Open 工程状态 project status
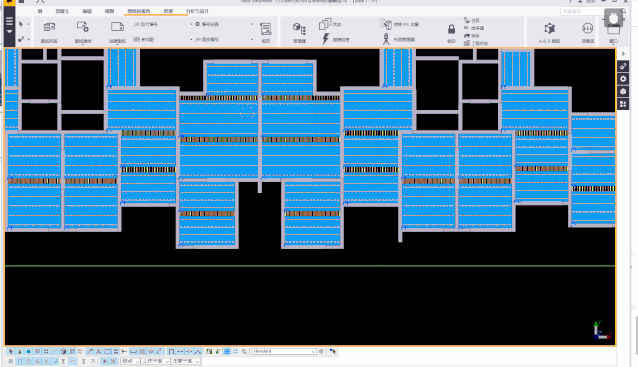The width and height of the screenshot is (638, 367). (x=476, y=43)
